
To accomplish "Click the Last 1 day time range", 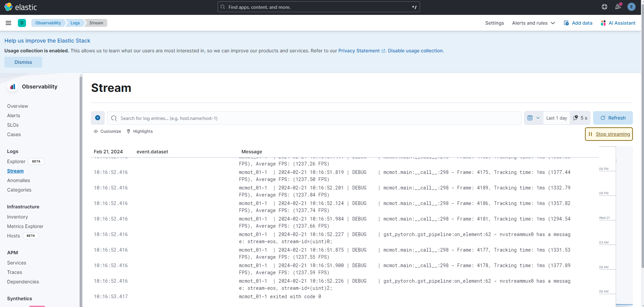I will (557, 118).
